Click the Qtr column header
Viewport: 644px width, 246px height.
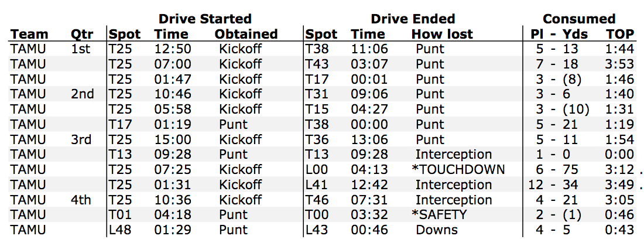82,34
